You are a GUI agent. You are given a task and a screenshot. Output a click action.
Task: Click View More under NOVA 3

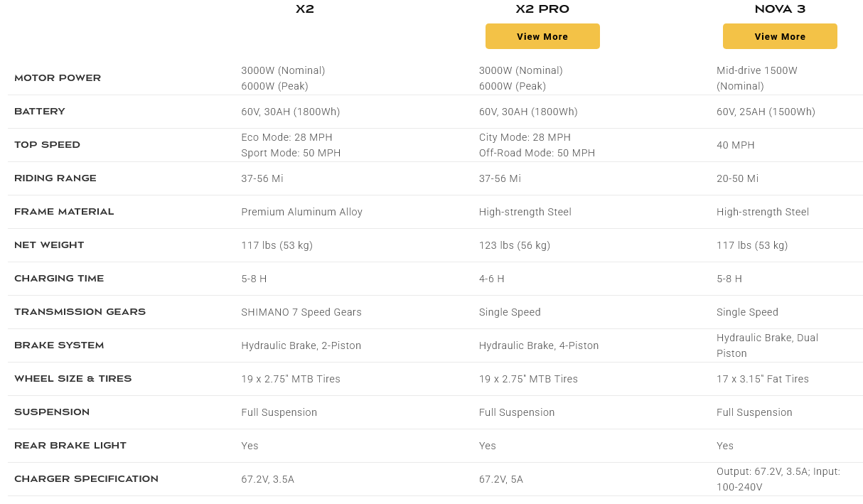[x=780, y=36]
